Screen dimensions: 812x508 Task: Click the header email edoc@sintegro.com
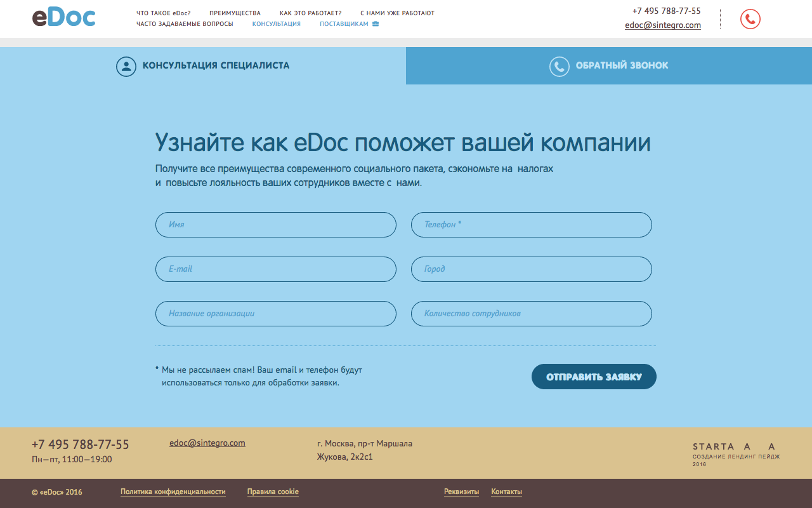[x=663, y=25]
